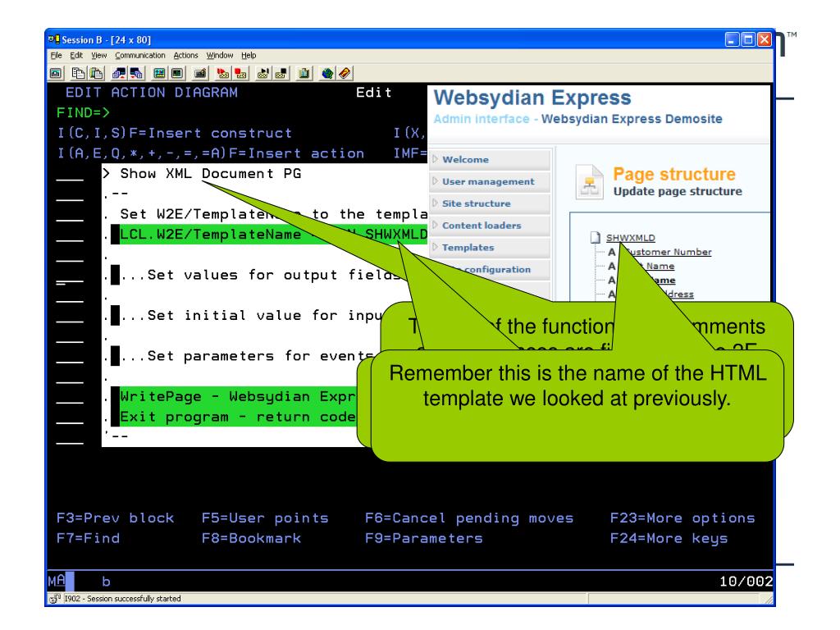Image resolution: width=840 pixels, height=630 pixels.
Task: Click F6=Cancel pending moves label
Action: (469, 518)
